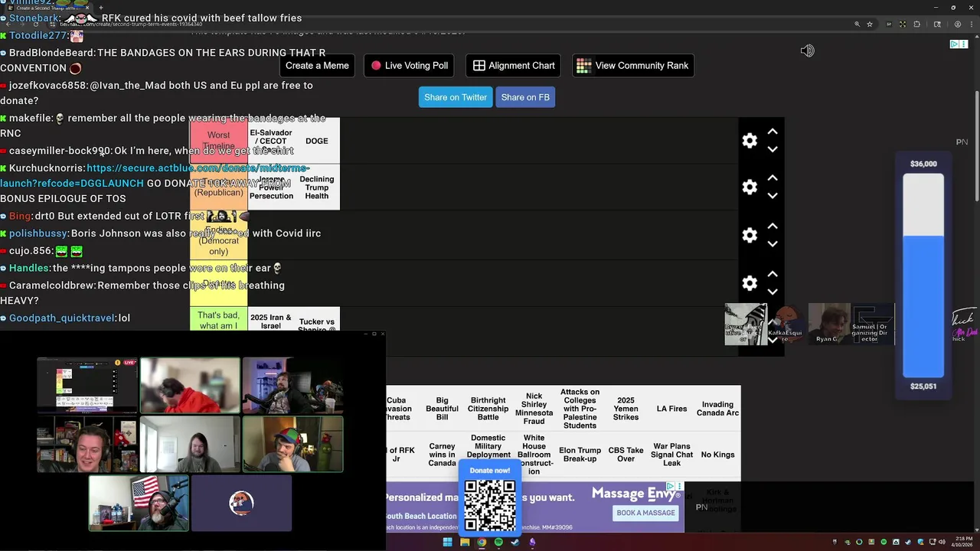
Task: Pick the Elon Trump Break-up tile
Action: tap(580, 455)
